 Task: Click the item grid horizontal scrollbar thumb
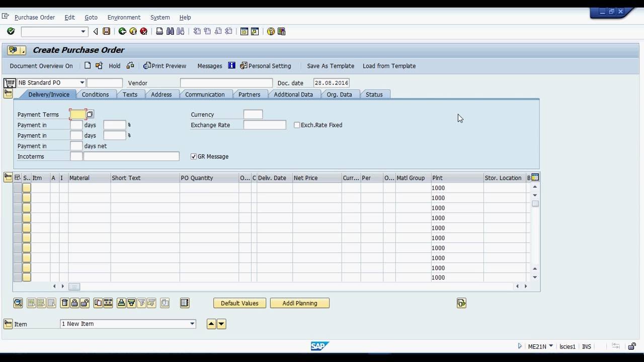click(74, 287)
